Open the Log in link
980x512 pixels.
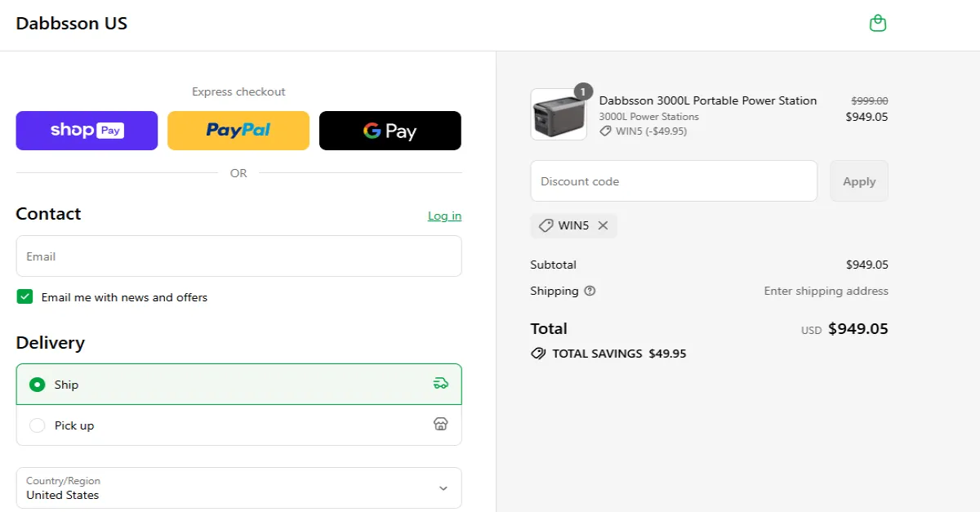[x=444, y=216]
